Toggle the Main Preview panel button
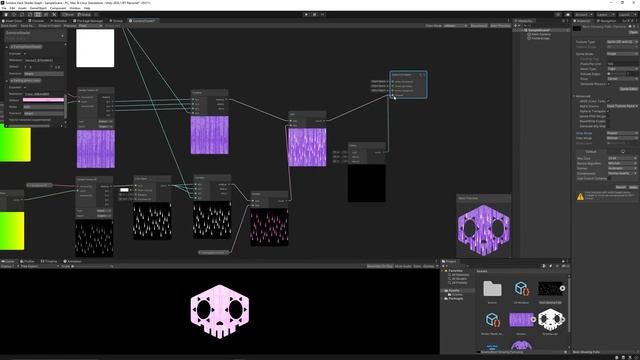640x360 pixels. pos(500,25)
